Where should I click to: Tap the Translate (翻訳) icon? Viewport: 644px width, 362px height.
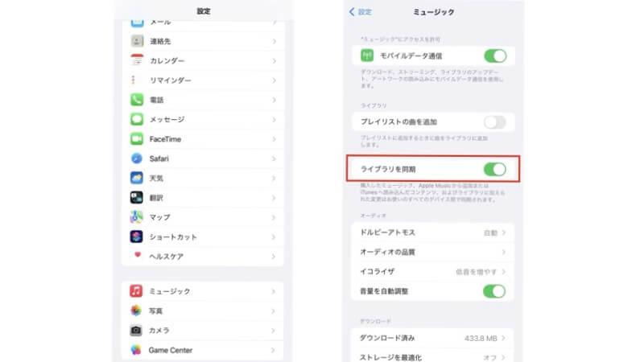pyautogui.click(x=137, y=197)
